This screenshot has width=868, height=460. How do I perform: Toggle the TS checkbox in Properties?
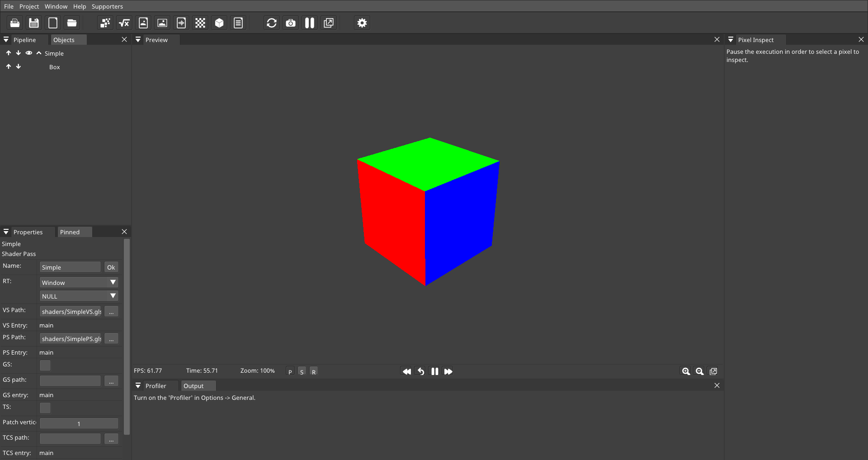click(45, 408)
